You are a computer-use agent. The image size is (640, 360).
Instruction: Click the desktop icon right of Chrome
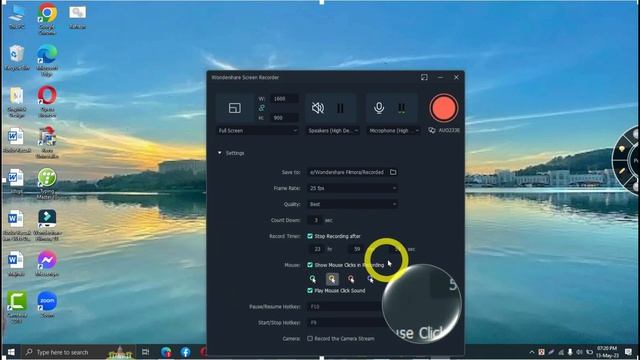pyautogui.click(x=77, y=17)
